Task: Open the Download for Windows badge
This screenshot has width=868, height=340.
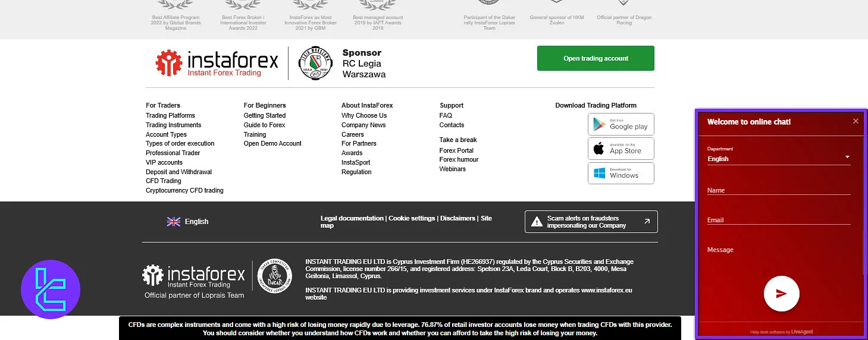Action: click(621, 173)
